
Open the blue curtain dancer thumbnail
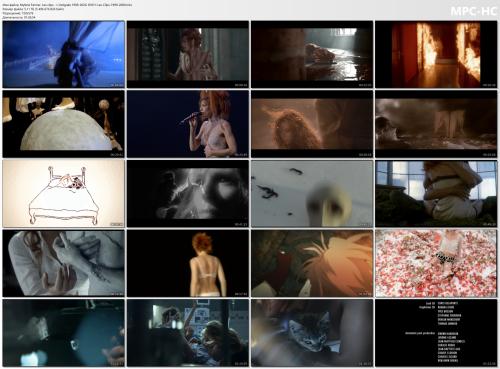coord(64,54)
